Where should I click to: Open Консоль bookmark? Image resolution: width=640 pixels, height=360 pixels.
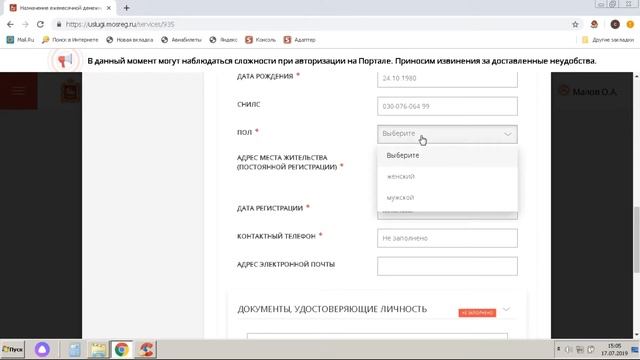(x=260, y=40)
